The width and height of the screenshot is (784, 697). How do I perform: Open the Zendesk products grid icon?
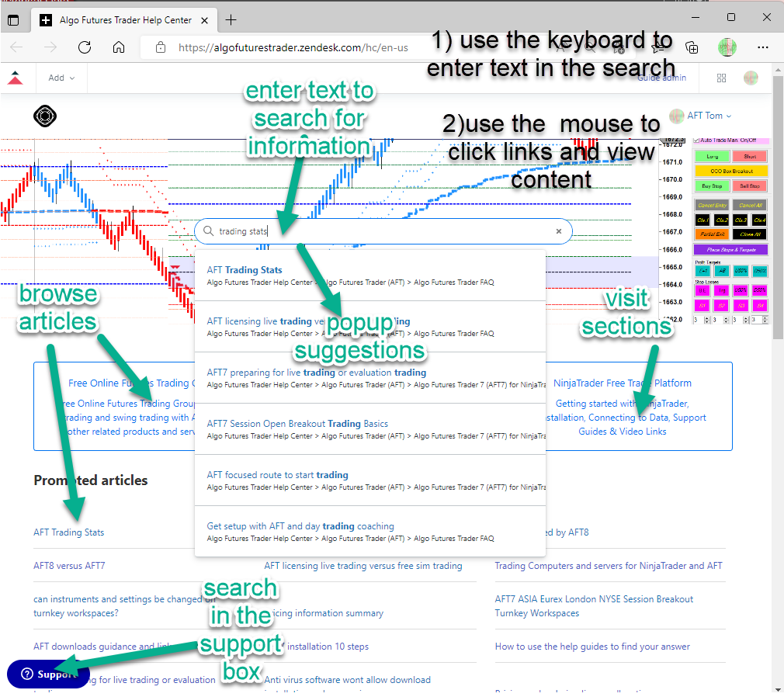point(721,78)
